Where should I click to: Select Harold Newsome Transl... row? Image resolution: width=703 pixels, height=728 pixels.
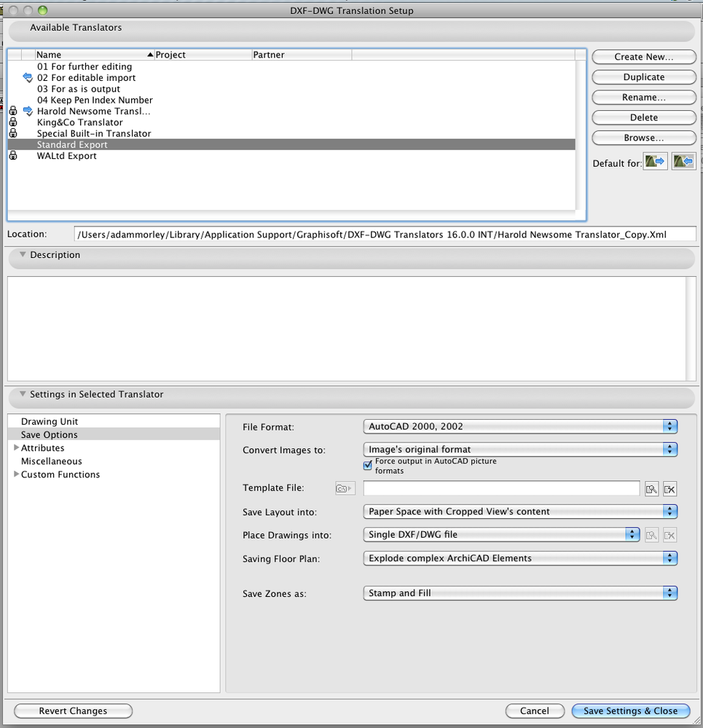(291, 111)
